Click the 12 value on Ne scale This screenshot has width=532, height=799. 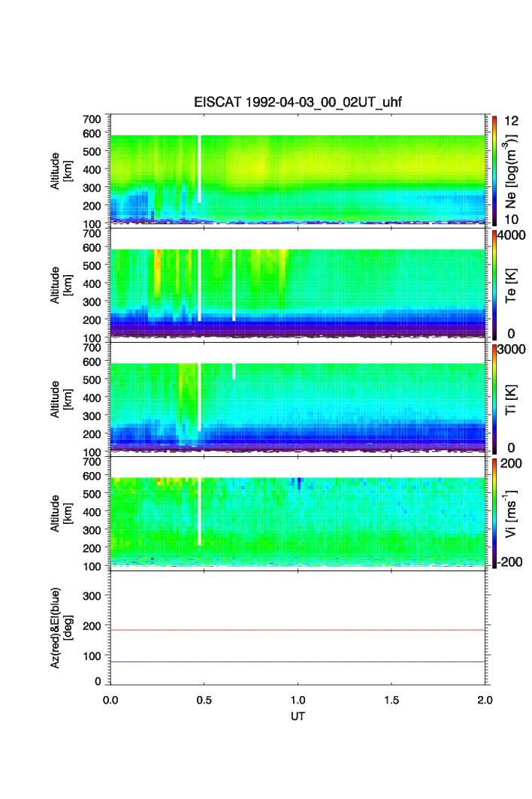[511, 121]
